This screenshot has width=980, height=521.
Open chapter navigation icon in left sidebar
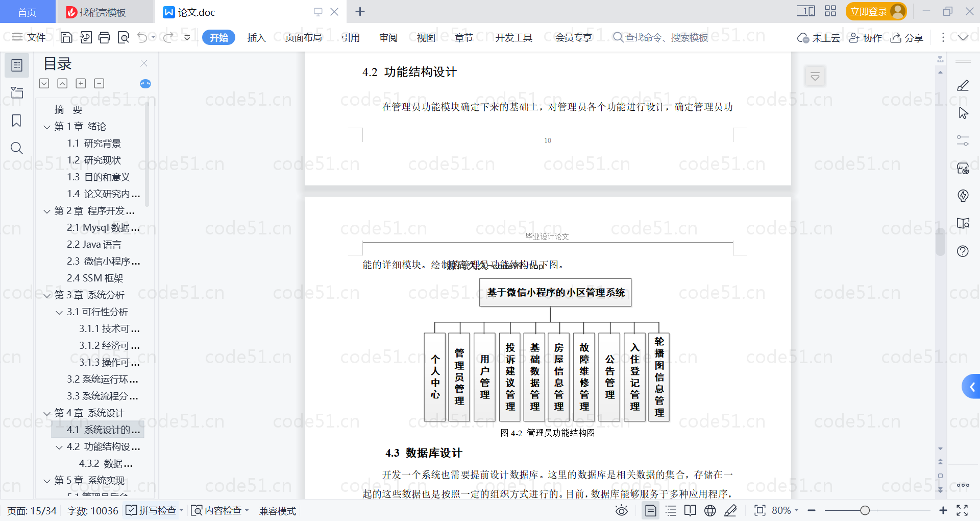coord(17,92)
